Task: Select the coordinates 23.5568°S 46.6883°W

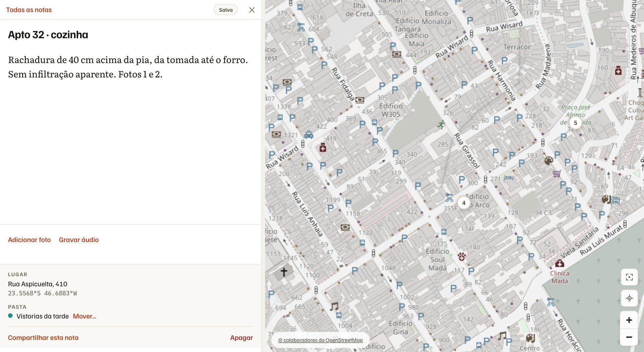Action: [43, 294]
